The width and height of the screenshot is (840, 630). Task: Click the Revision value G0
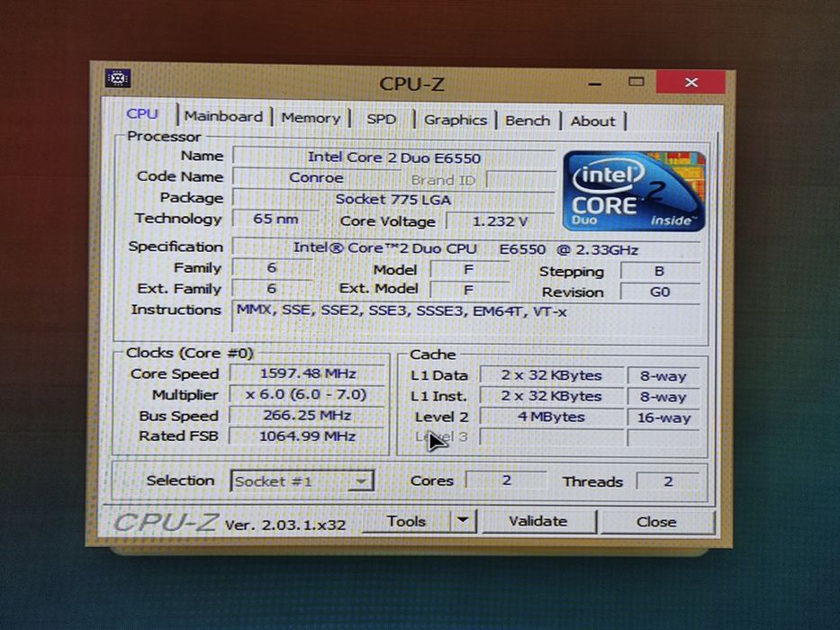click(660, 292)
